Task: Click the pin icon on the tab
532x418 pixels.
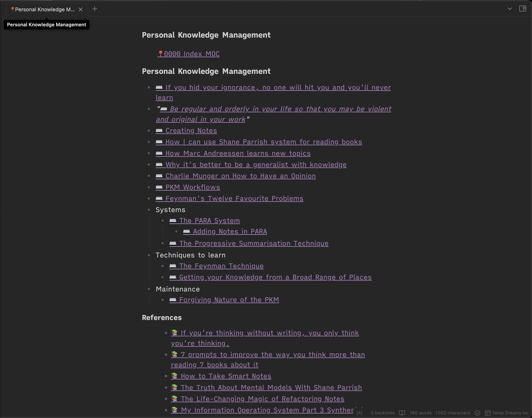Action: pyautogui.click(x=12, y=9)
